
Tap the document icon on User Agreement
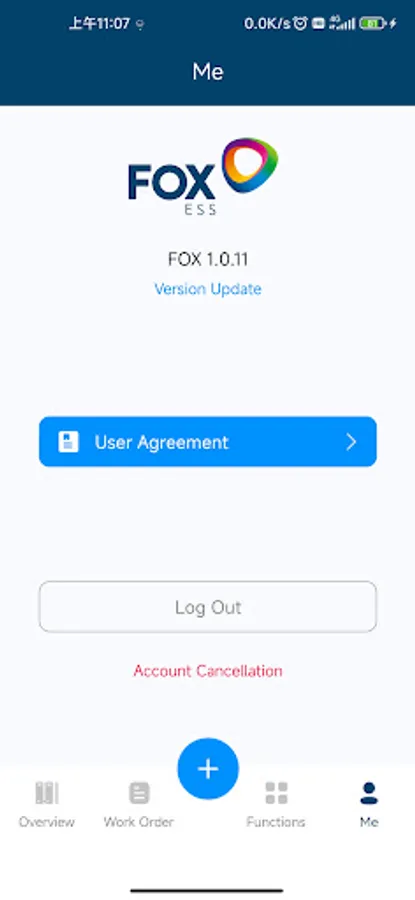point(68,442)
